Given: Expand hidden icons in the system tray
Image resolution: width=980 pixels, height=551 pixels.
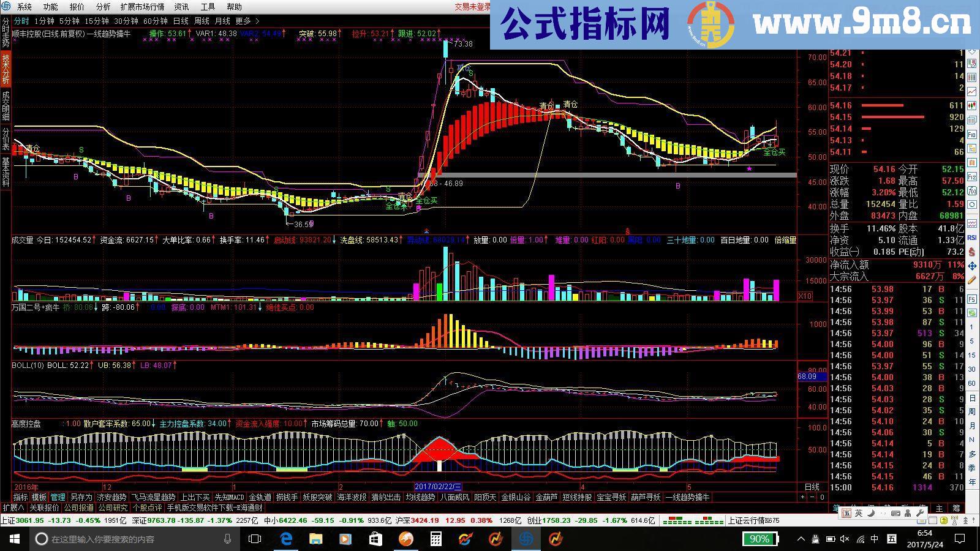Looking at the screenshot, I should click(x=801, y=539).
